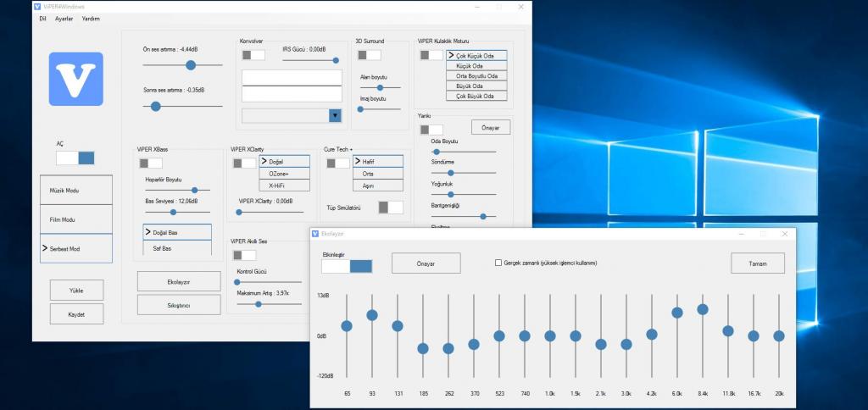Click the Hoparlör Boyutu slider handle

click(194, 191)
